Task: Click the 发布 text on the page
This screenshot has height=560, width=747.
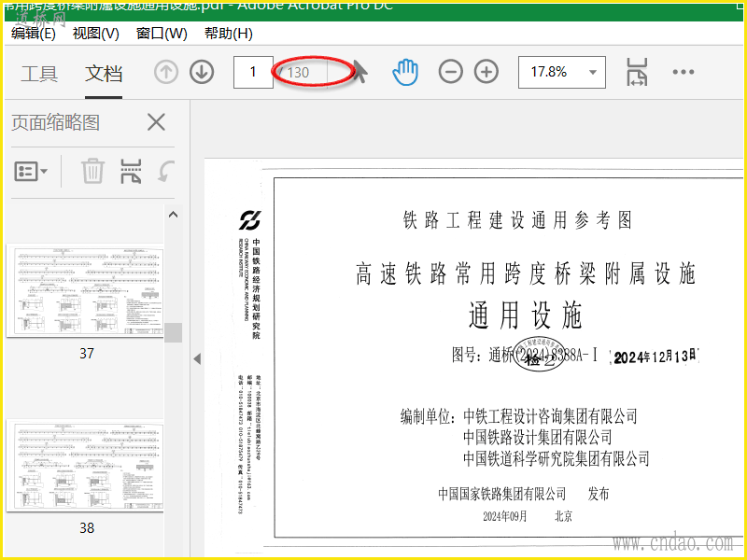Action: tap(599, 495)
